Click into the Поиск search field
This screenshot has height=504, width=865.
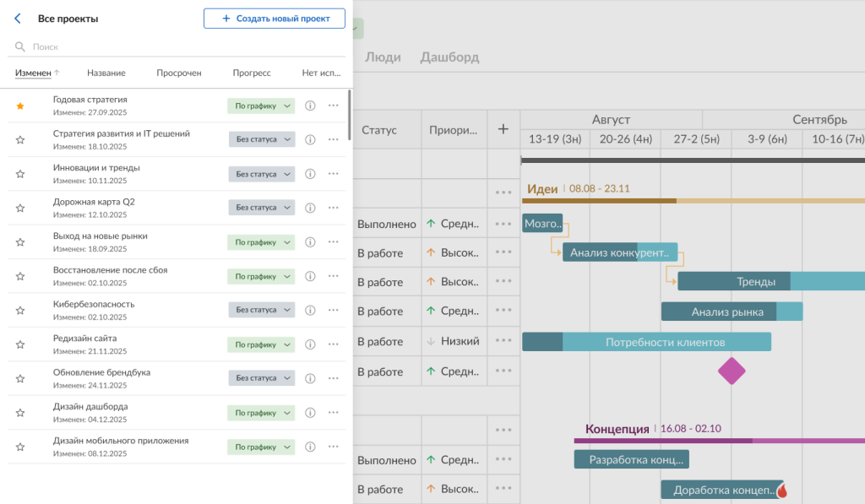click(x=177, y=47)
